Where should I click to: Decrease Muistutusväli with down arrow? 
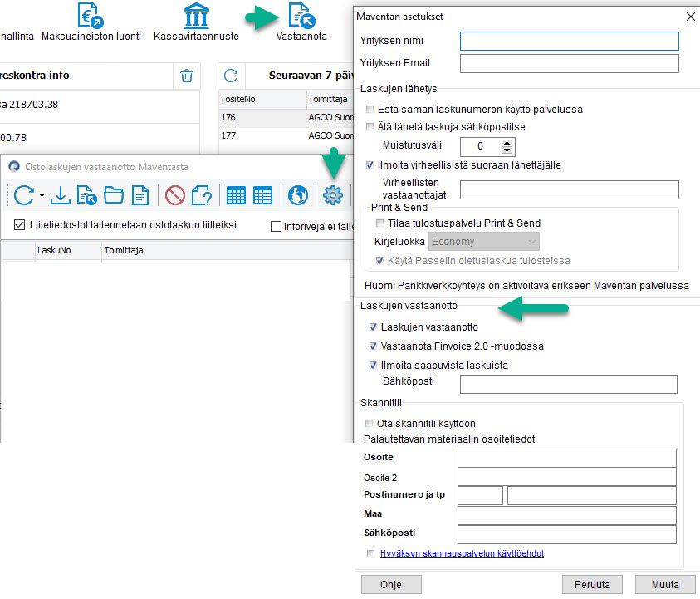[507, 150]
